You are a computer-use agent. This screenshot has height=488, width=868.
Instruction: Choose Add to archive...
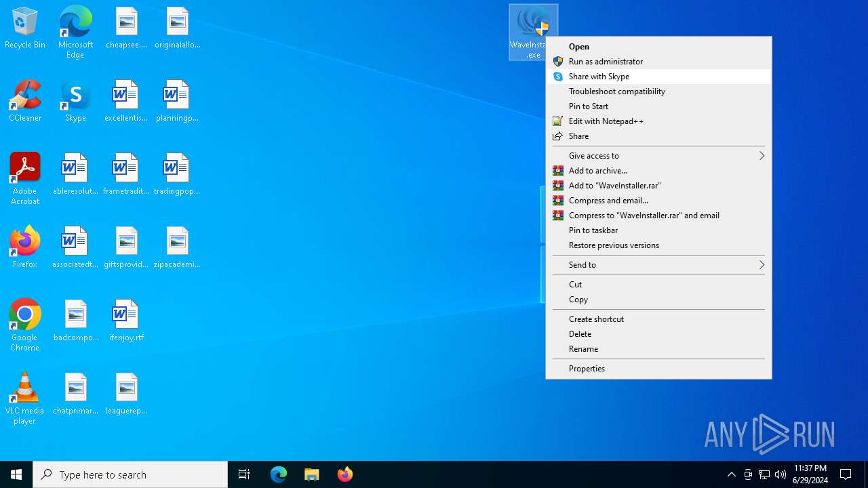[658, 171]
